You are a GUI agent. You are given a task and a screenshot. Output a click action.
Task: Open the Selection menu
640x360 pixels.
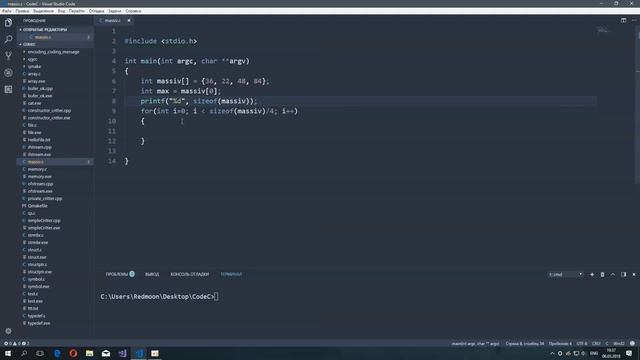[x=43, y=11]
